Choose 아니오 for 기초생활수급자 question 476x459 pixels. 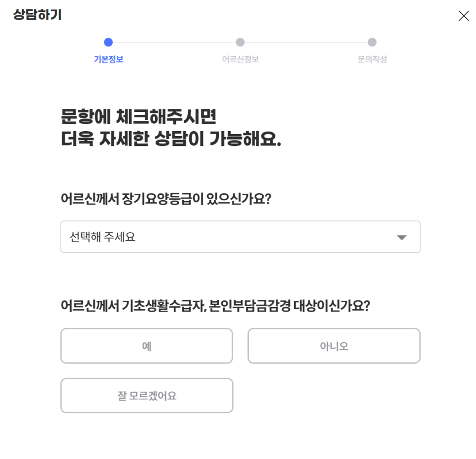[x=334, y=346]
